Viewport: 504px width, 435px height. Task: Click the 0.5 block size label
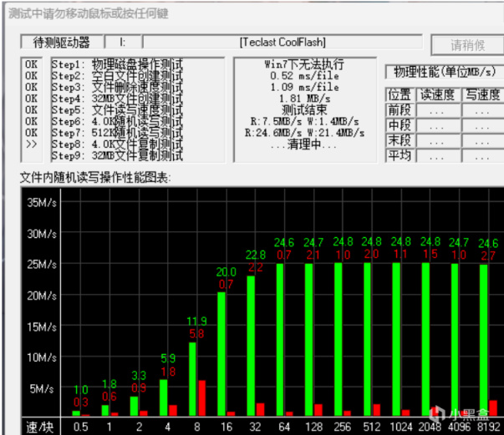[80, 427]
